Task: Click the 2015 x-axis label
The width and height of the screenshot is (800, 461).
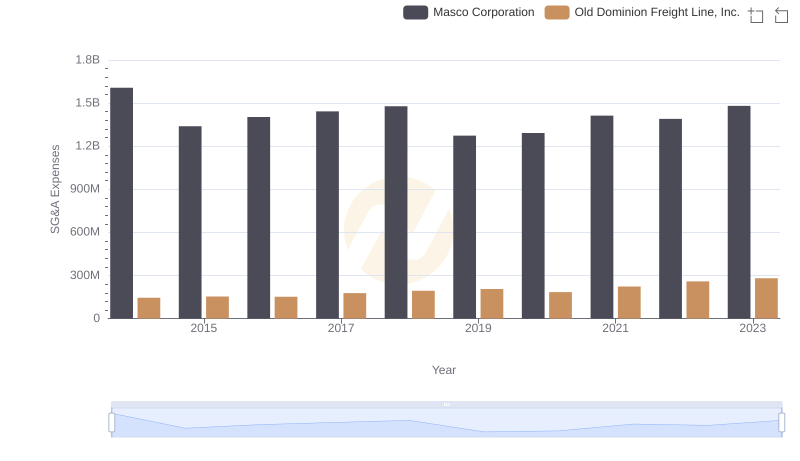Action: pyautogui.click(x=204, y=328)
